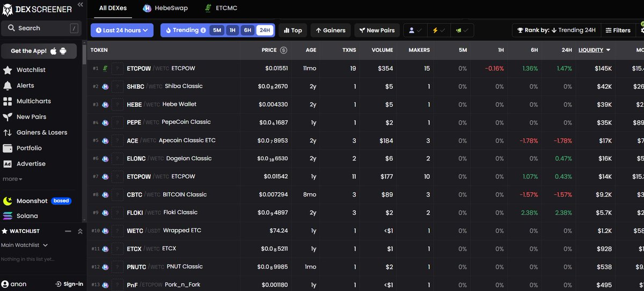Select the Gainers view button
This screenshot has height=291, width=644.
[x=331, y=31]
